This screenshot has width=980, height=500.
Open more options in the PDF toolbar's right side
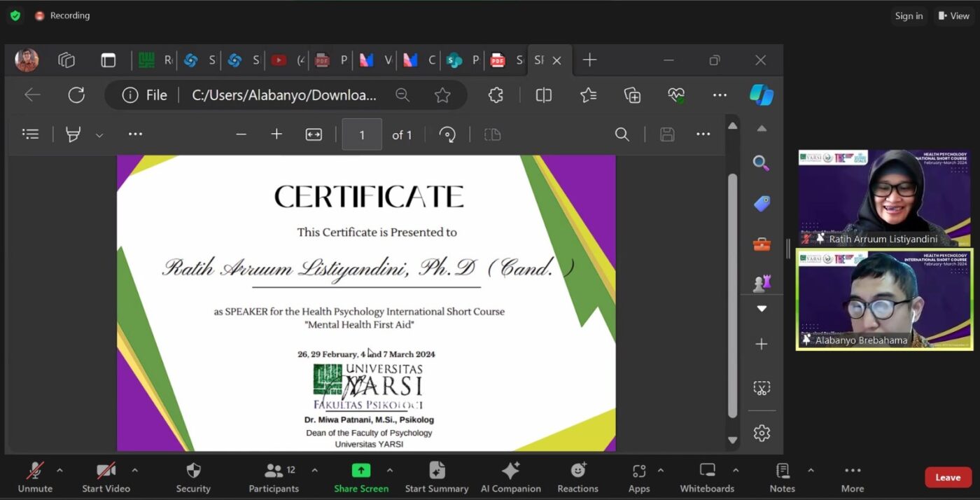click(703, 134)
